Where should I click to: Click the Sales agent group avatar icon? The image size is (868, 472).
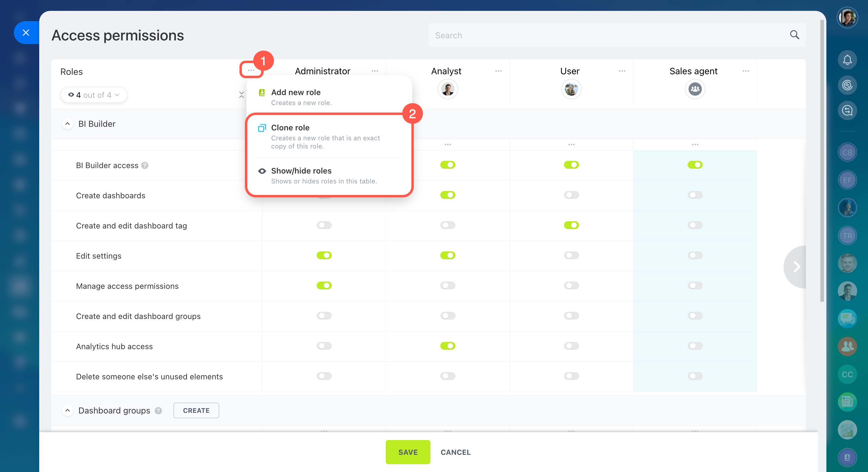[x=695, y=89]
